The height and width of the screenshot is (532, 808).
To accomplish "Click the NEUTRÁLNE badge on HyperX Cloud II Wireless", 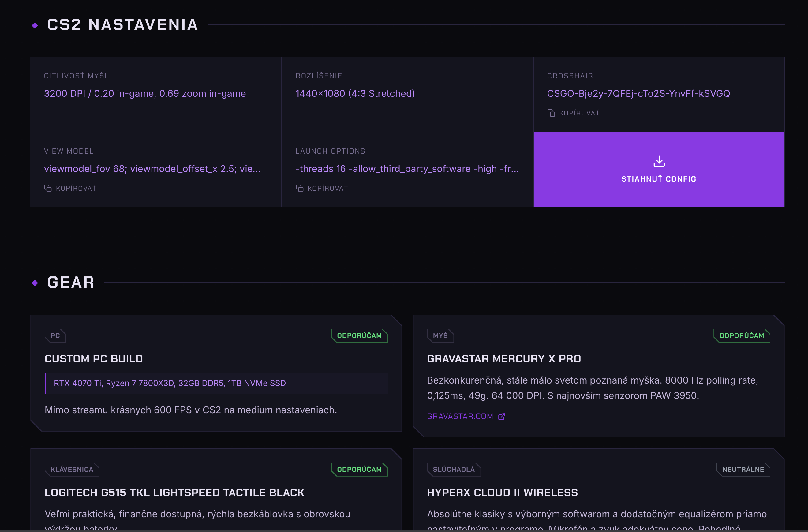I will coord(743,469).
